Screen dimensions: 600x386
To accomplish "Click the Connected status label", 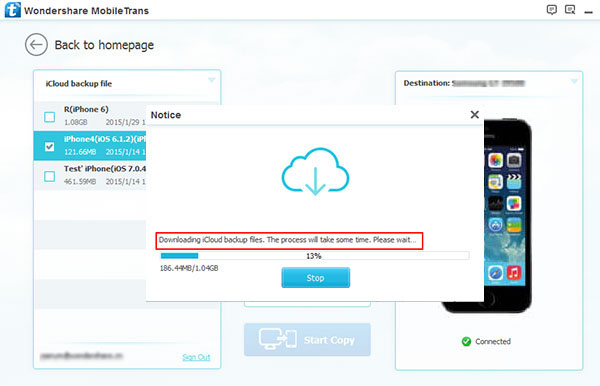I will click(x=493, y=341).
